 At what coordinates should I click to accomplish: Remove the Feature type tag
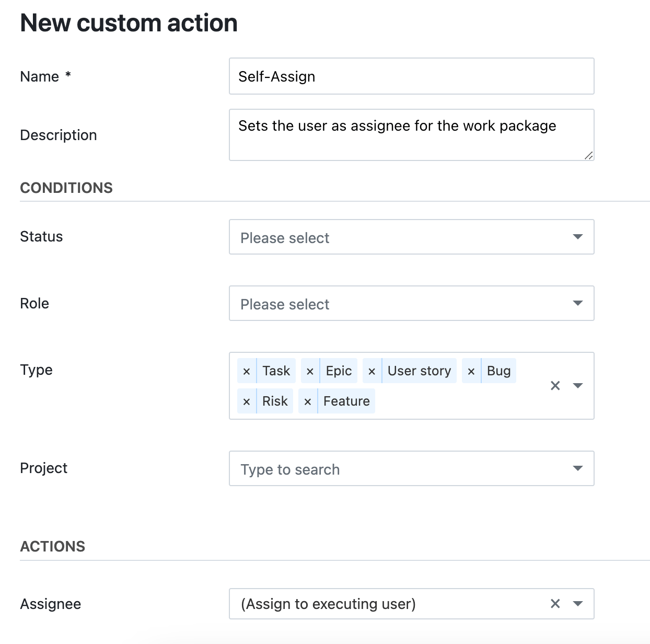coord(307,401)
